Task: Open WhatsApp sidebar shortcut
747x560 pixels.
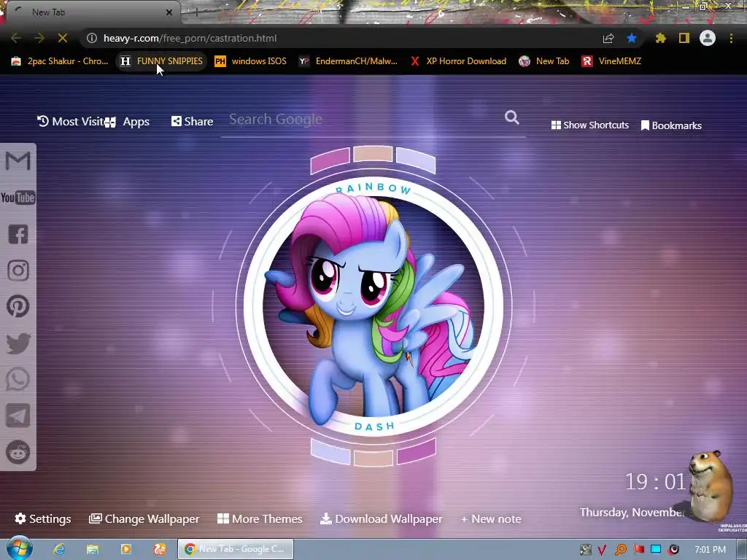Action: pyautogui.click(x=18, y=379)
